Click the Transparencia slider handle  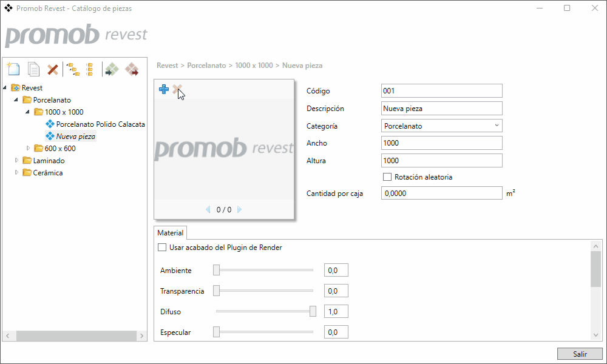[217, 291]
